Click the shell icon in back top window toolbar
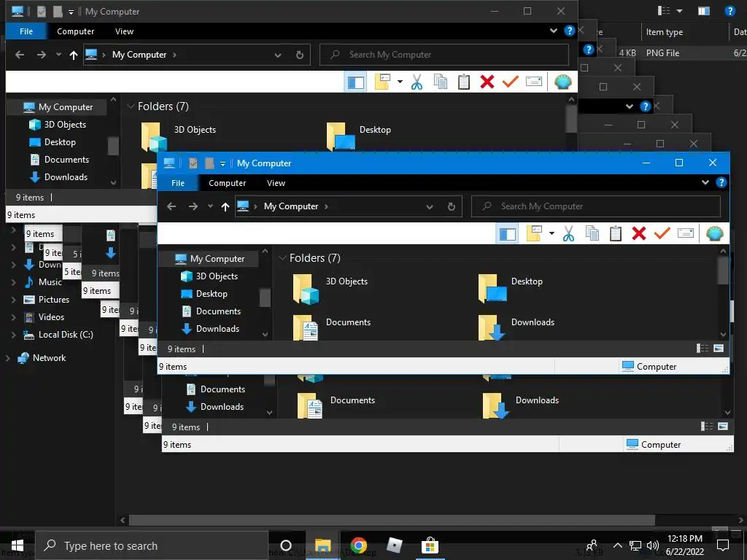747x560 pixels. coord(562,82)
